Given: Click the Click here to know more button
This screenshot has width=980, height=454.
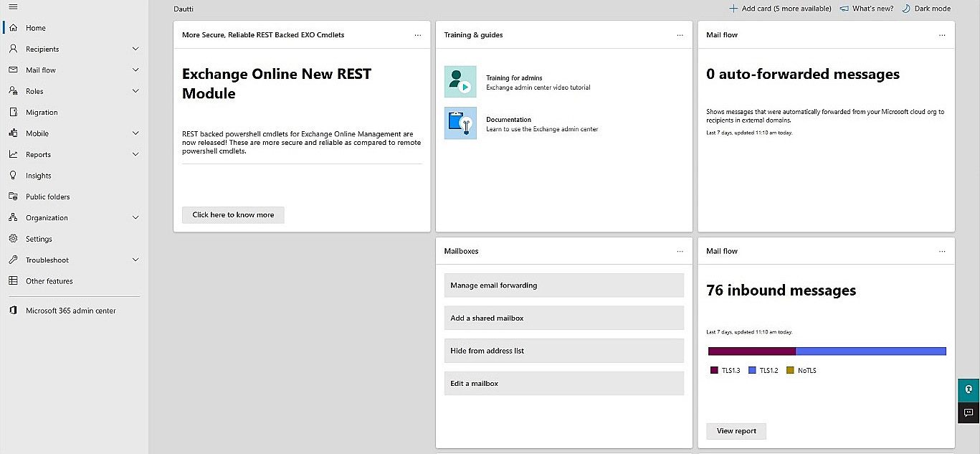Looking at the screenshot, I should pyautogui.click(x=233, y=214).
